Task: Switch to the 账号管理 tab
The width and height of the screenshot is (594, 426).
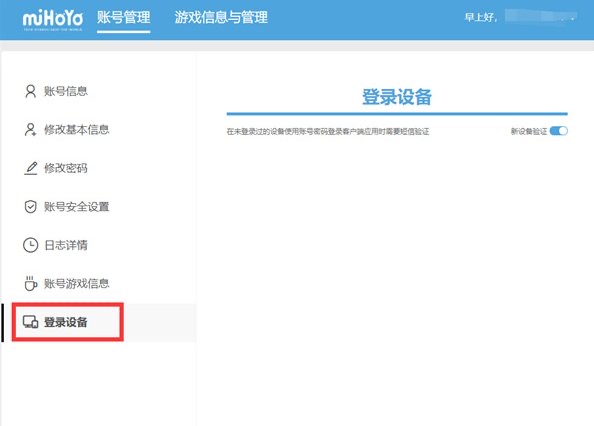Action: 123,17
